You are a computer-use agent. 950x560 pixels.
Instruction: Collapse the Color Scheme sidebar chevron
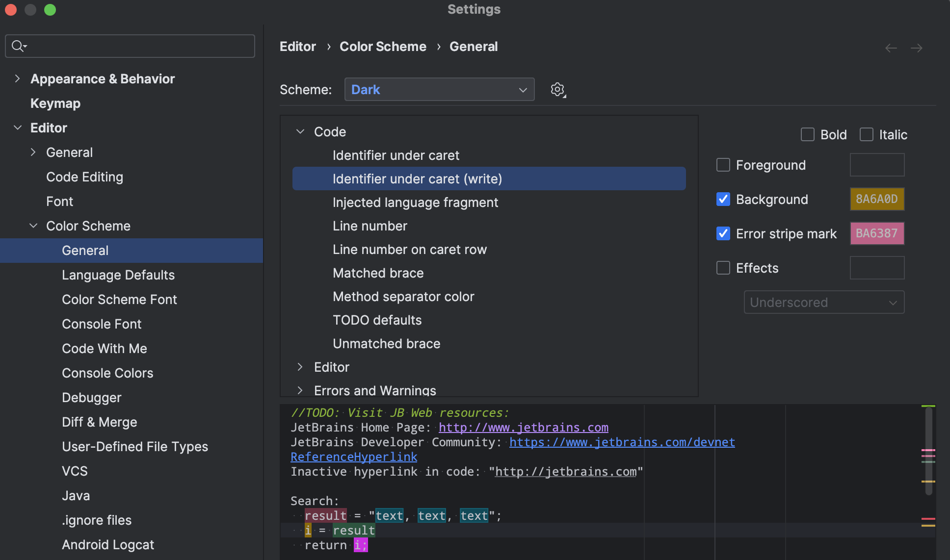33,226
